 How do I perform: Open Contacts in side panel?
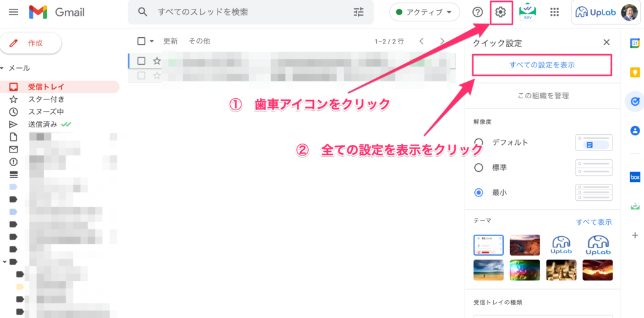pyautogui.click(x=635, y=131)
